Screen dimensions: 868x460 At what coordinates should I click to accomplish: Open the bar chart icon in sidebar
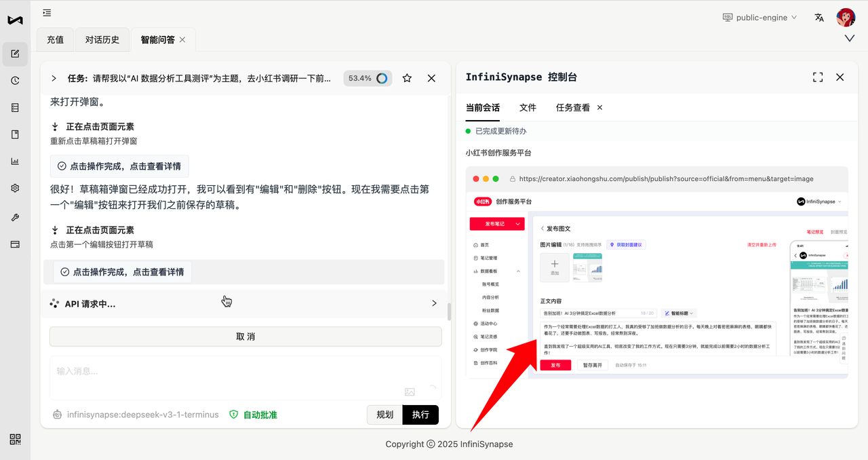[15, 161]
